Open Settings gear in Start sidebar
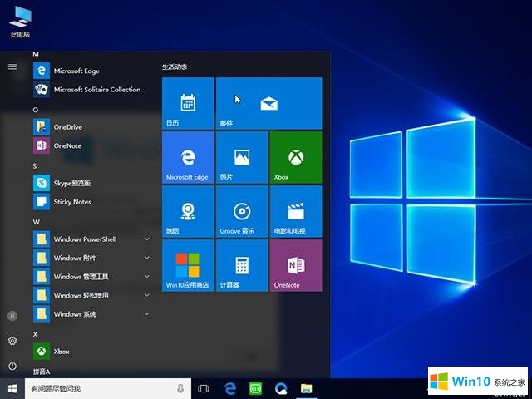The width and height of the screenshot is (532, 399). tap(12, 341)
